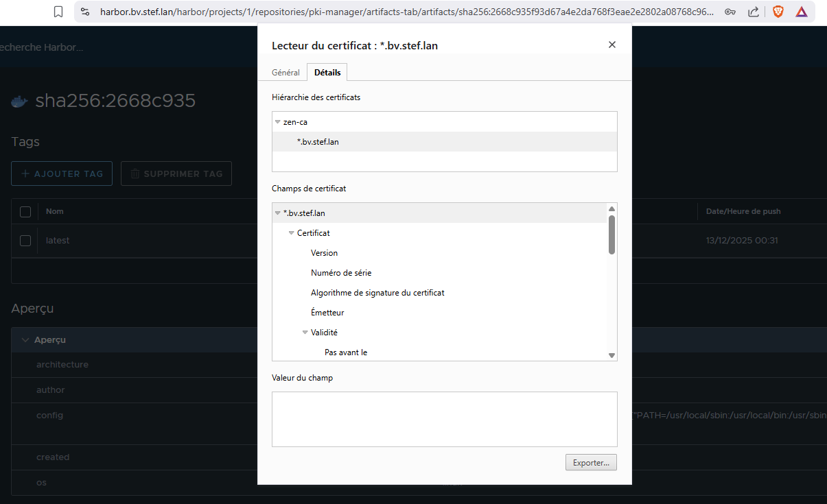Viewport: 827px width, 504px height.
Task: Click the password key icon in address bar
Action: pos(730,12)
